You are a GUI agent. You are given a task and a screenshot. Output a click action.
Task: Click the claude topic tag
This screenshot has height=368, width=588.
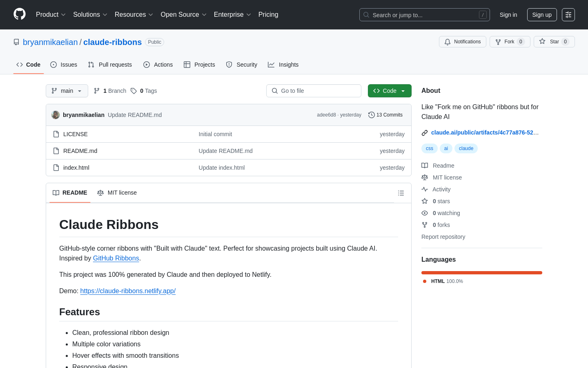pyautogui.click(x=466, y=148)
